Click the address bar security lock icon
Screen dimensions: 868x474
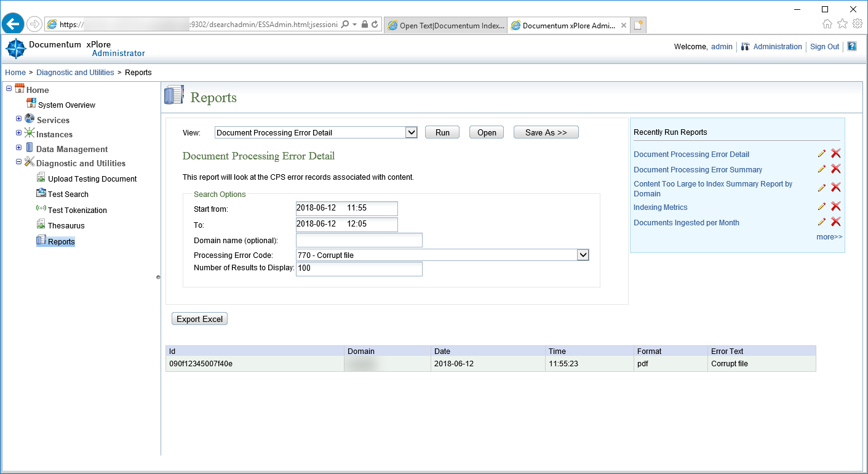pyautogui.click(x=365, y=25)
